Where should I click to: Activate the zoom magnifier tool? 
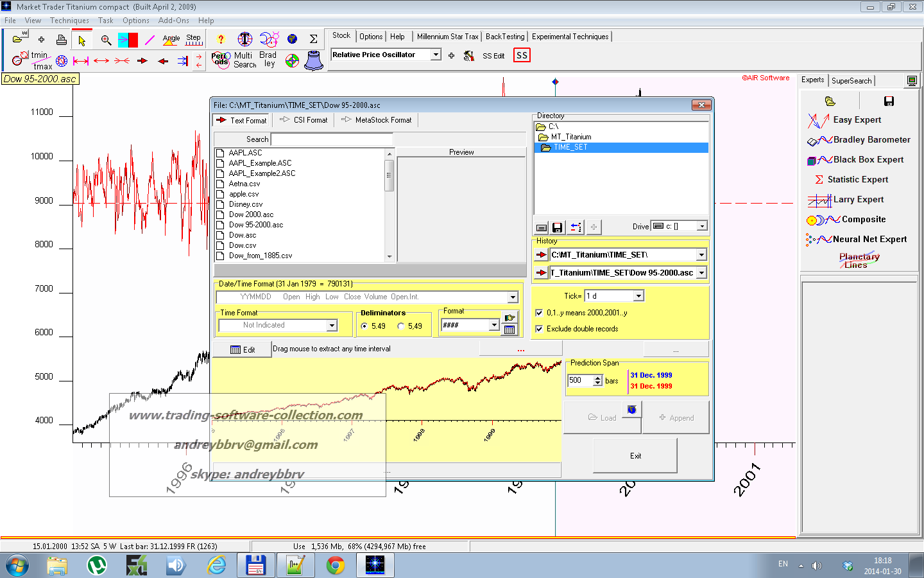(106, 40)
